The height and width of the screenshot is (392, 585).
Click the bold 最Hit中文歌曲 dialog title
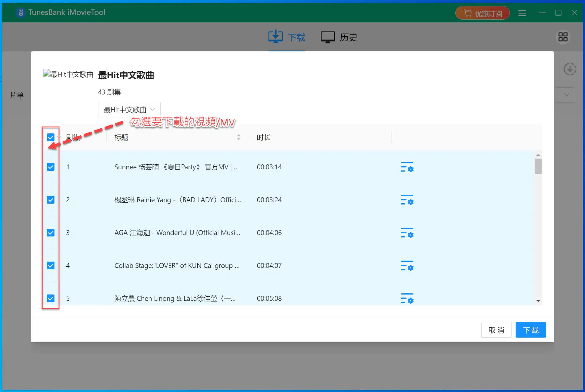pos(126,75)
